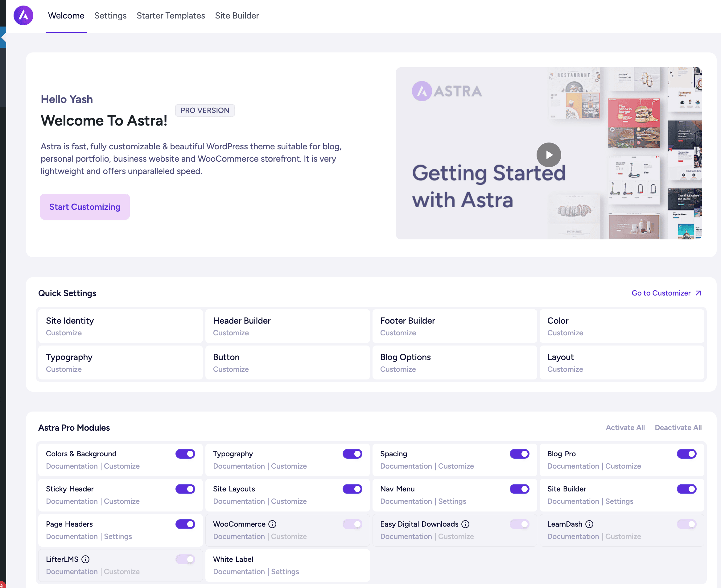Click the LifterLMS info icon
Viewport: 721px width, 588px height.
tap(85, 559)
